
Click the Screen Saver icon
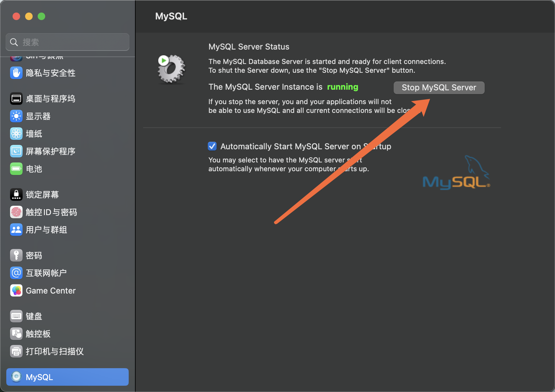pyautogui.click(x=16, y=151)
